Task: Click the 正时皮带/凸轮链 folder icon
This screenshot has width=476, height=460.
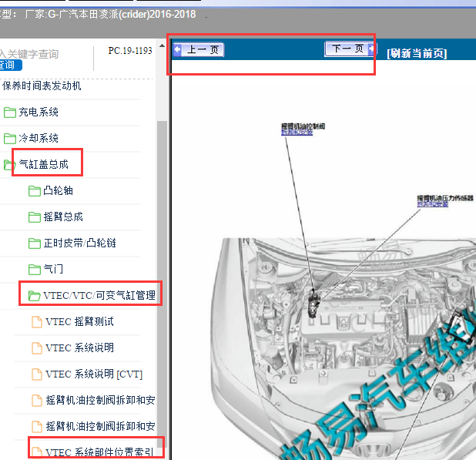Action: pyautogui.click(x=35, y=243)
